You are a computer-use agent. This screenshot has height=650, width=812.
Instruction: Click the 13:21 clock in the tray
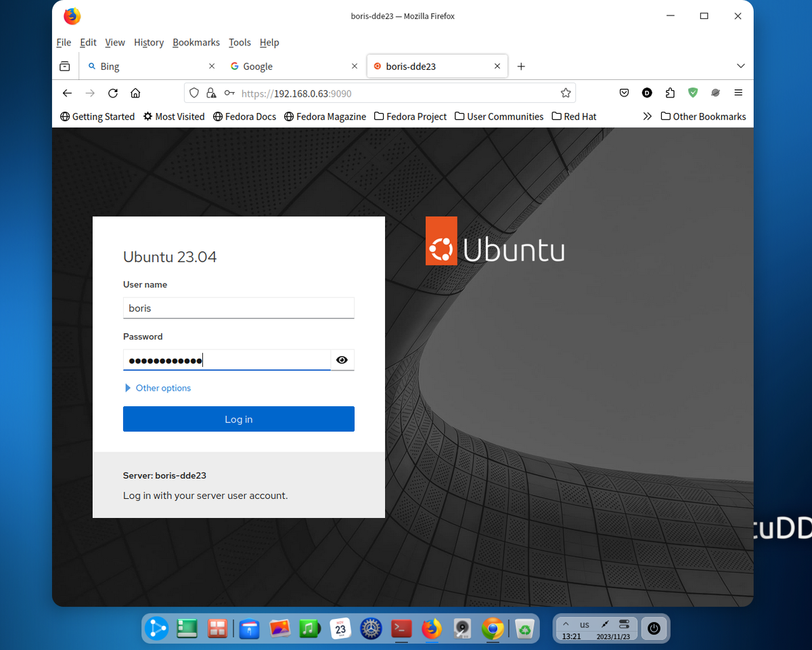pyautogui.click(x=572, y=636)
